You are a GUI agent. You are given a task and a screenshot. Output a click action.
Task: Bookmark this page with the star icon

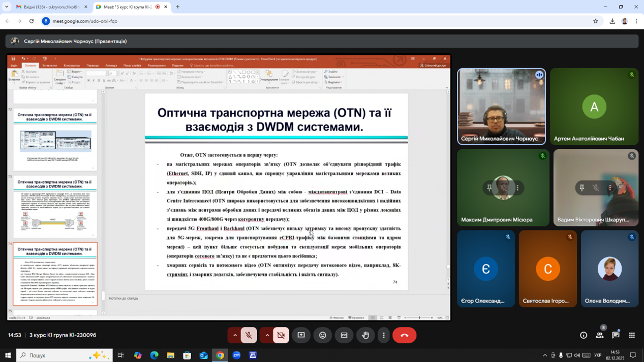[596, 21]
